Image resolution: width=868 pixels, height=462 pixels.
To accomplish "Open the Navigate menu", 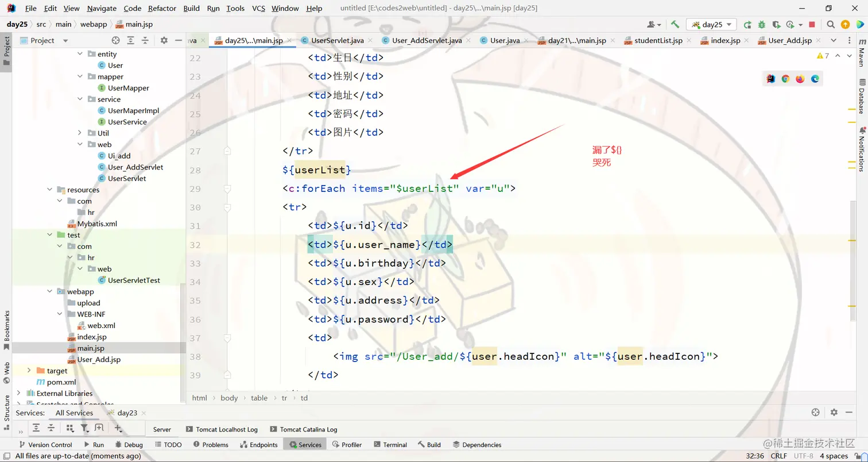I will [102, 9].
